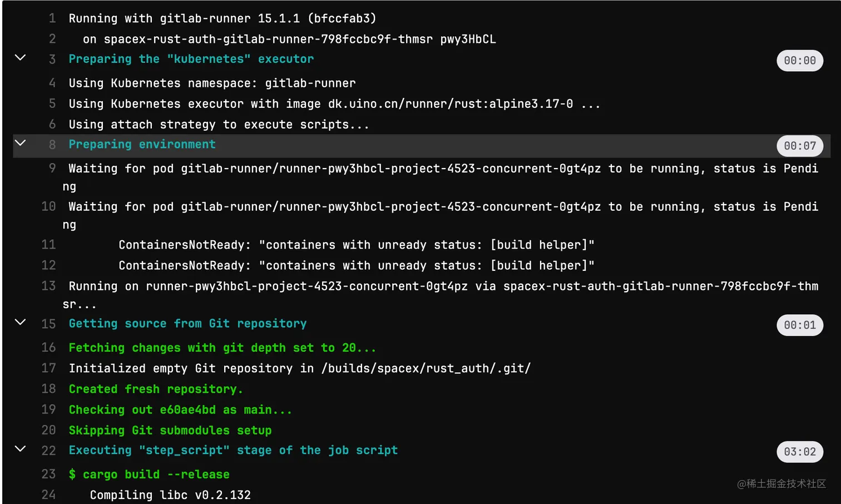This screenshot has height=504, width=841.
Task: Open line number 2 link
Action: point(52,39)
